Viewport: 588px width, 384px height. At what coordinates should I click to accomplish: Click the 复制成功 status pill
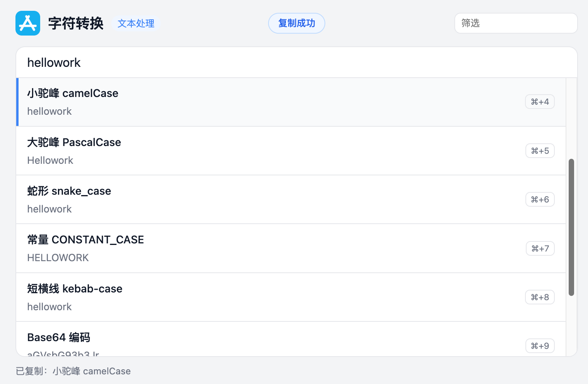click(297, 23)
